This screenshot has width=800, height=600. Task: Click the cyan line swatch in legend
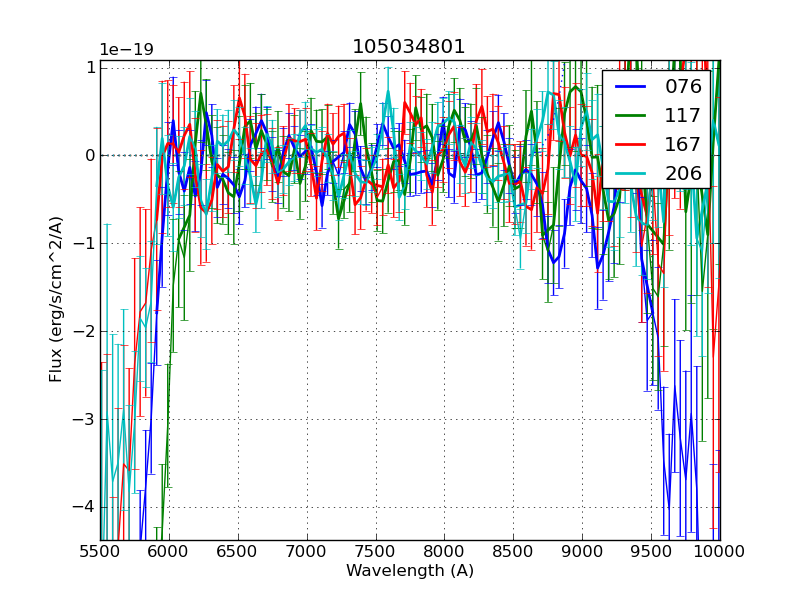(632, 173)
